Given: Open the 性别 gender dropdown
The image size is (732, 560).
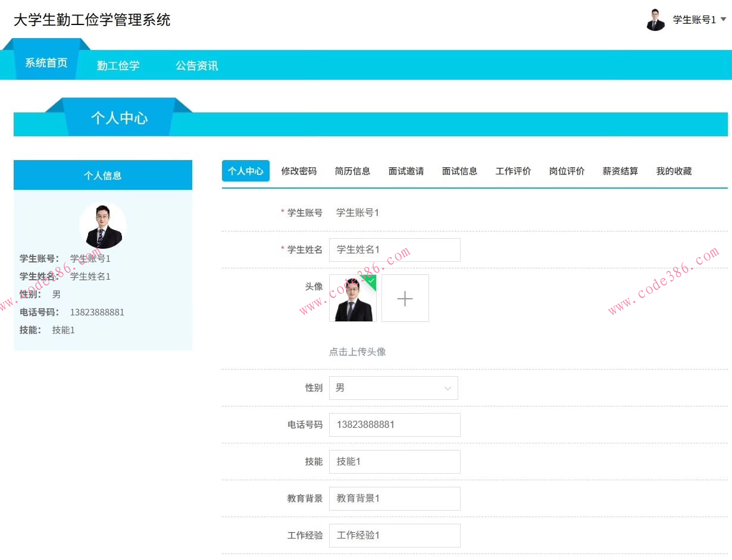Looking at the screenshot, I should point(394,387).
